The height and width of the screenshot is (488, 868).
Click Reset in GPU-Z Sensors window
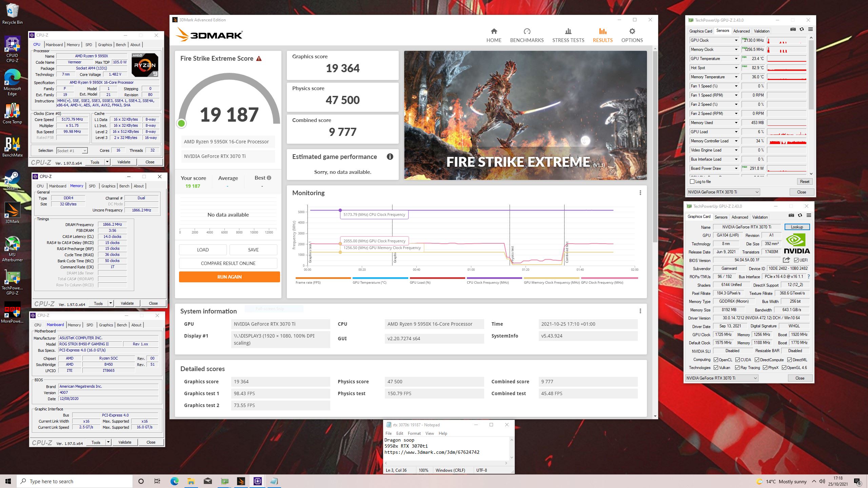coord(805,182)
